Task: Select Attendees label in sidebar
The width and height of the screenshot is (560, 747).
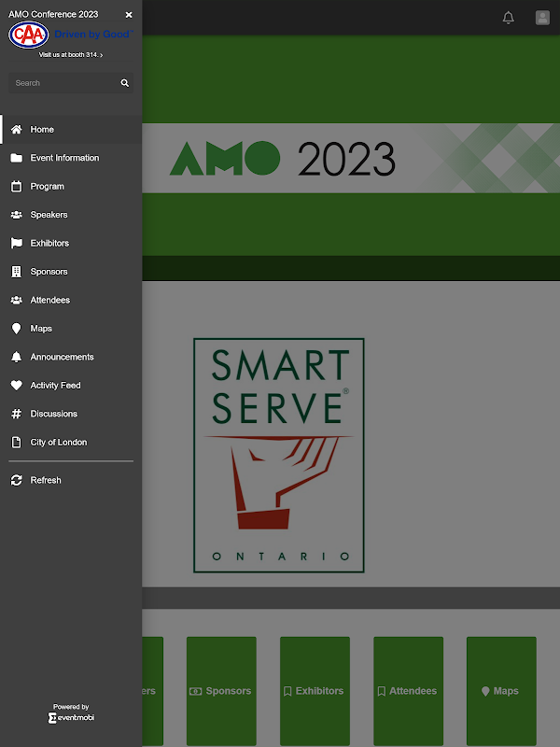Action: (x=50, y=300)
